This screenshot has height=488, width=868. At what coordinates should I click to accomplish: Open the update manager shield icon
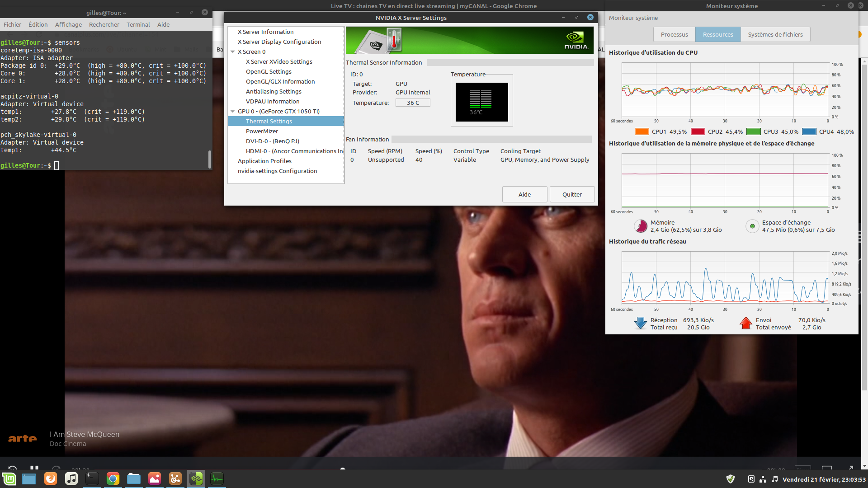coord(730,479)
